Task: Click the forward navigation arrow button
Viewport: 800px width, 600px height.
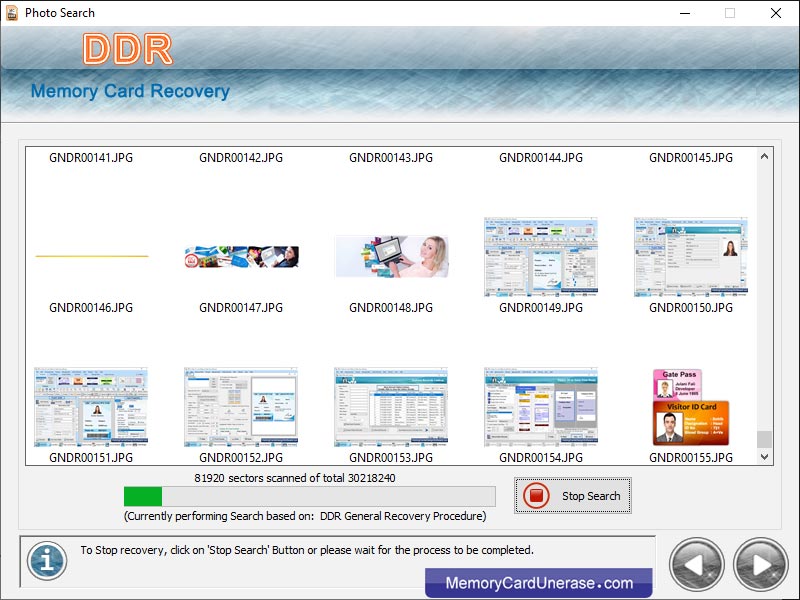Action: (x=759, y=565)
